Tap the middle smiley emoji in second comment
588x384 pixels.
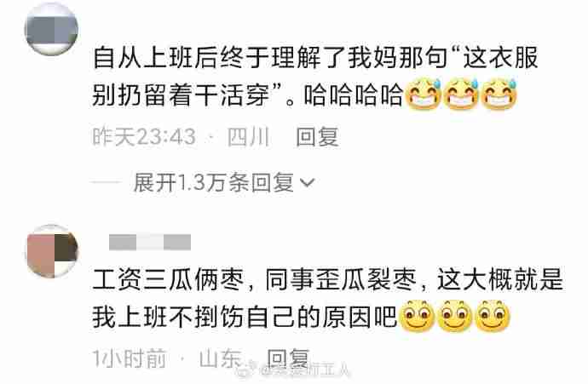[455, 316]
